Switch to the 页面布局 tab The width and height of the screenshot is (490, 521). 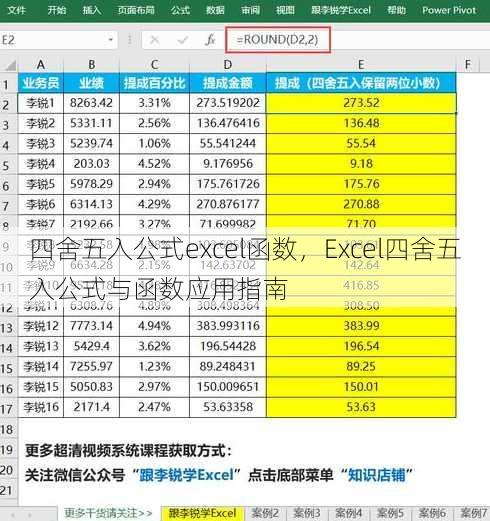click(x=136, y=10)
